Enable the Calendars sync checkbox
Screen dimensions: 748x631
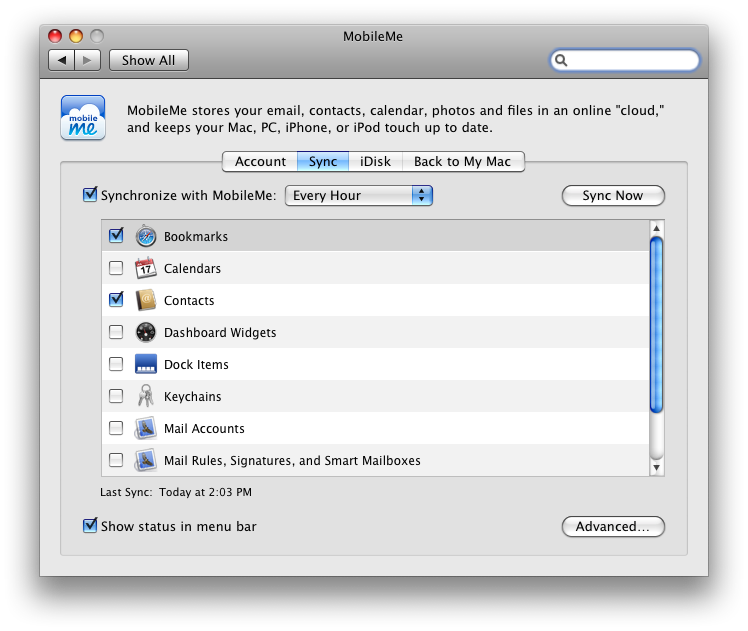click(x=116, y=268)
